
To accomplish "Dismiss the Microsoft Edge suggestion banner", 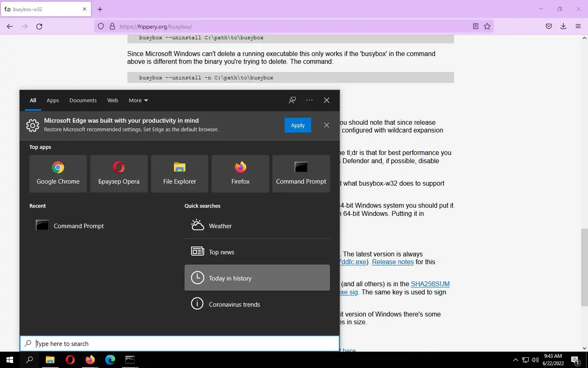I will tap(327, 125).
